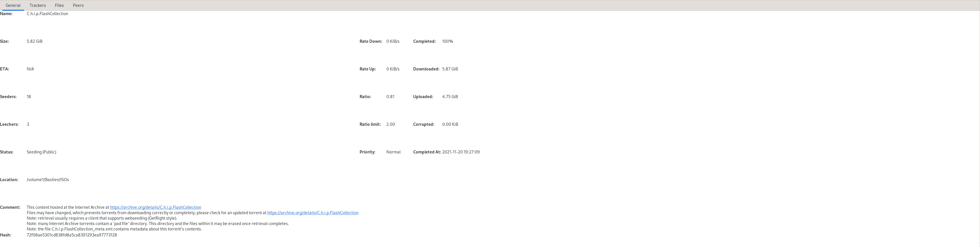Select torrent name C.h.i.p.FlashCollection value
980x247 pixels.
(48, 14)
